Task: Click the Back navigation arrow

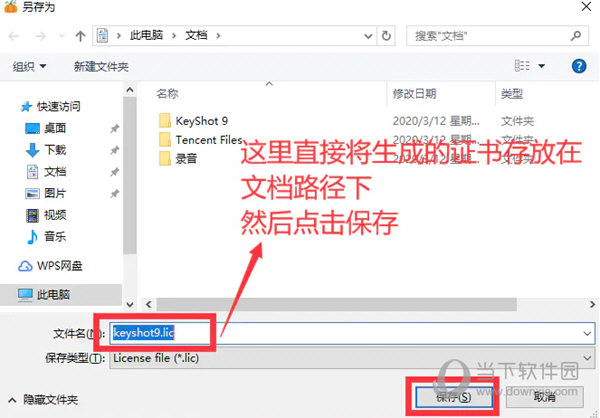Action: 14,36
